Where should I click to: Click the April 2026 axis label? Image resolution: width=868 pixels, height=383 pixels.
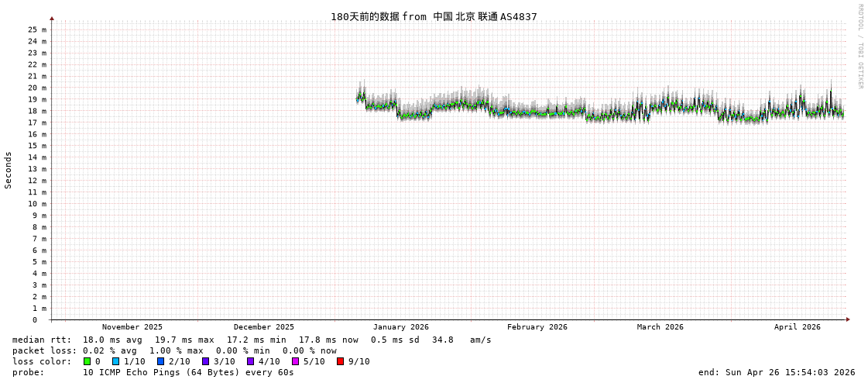797,327
